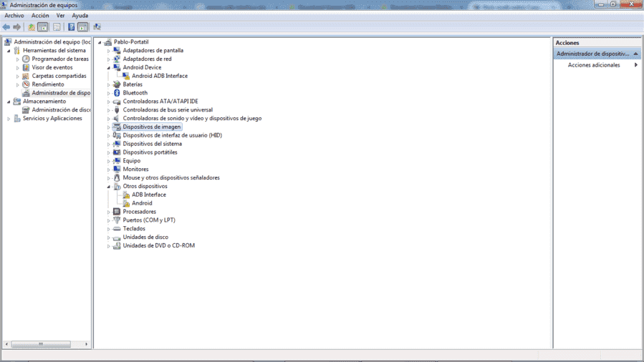Open the Archivo menu
The height and width of the screenshot is (362, 644).
(14, 16)
